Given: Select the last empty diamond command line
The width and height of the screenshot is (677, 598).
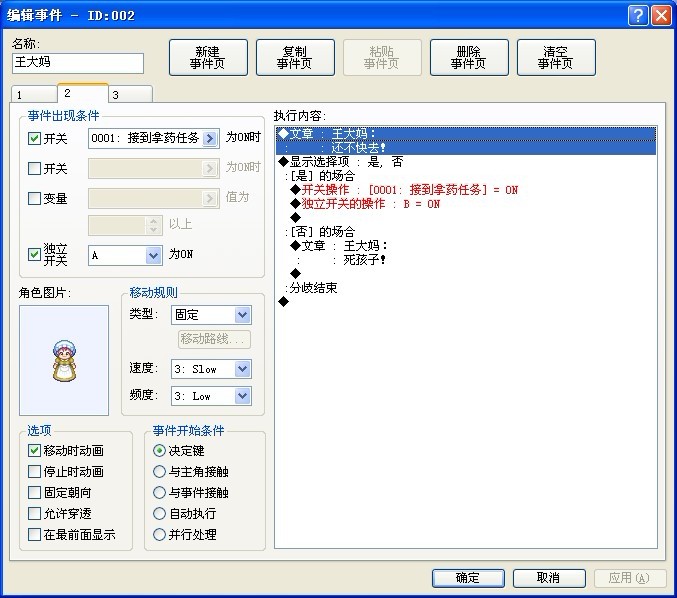Looking at the screenshot, I should [466, 301].
